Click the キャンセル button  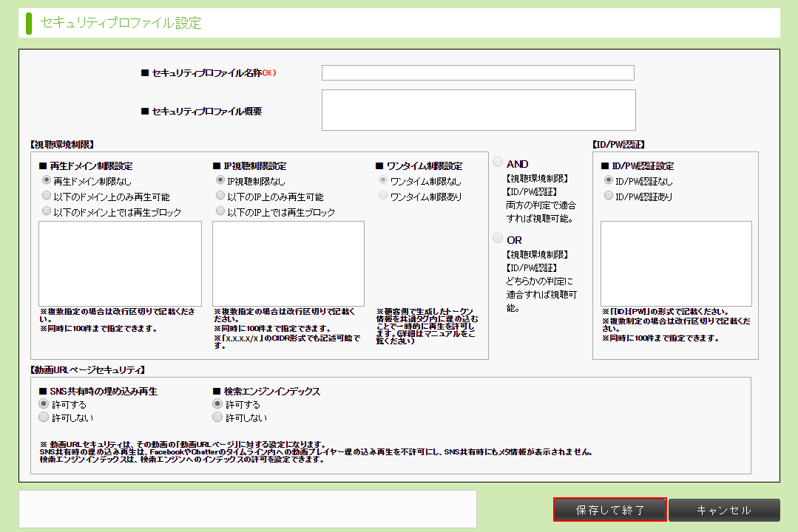click(x=724, y=510)
